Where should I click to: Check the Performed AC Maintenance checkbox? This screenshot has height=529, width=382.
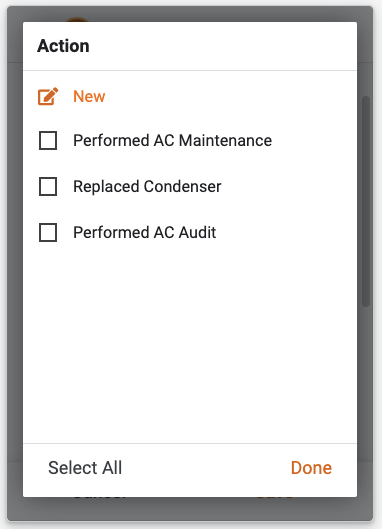coord(48,140)
